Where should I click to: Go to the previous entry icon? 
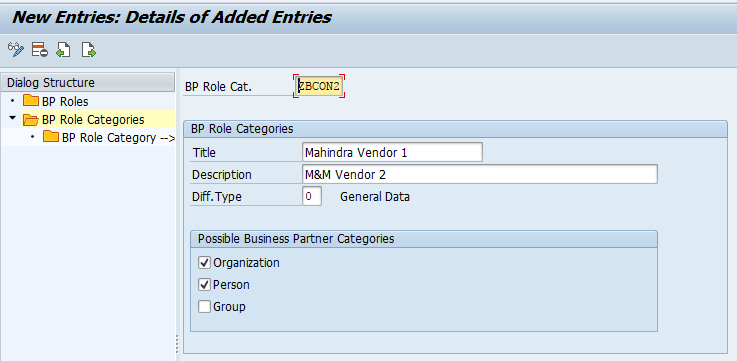[63, 49]
